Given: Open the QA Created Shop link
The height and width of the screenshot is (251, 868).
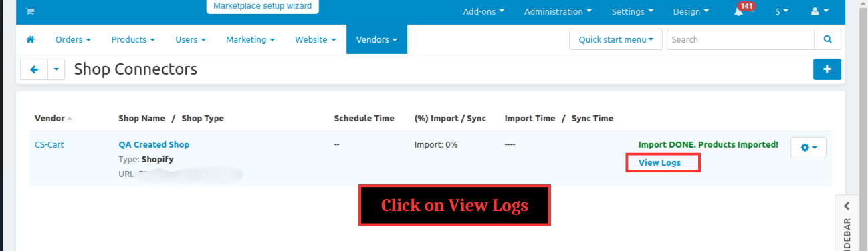Looking at the screenshot, I should point(154,144).
